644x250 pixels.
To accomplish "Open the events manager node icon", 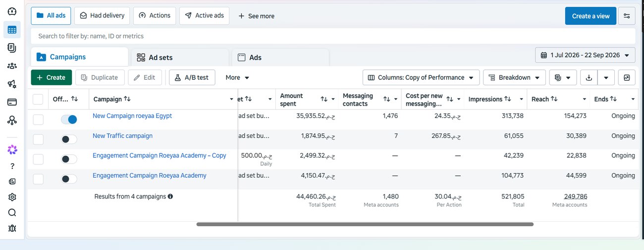I will 12,120.
